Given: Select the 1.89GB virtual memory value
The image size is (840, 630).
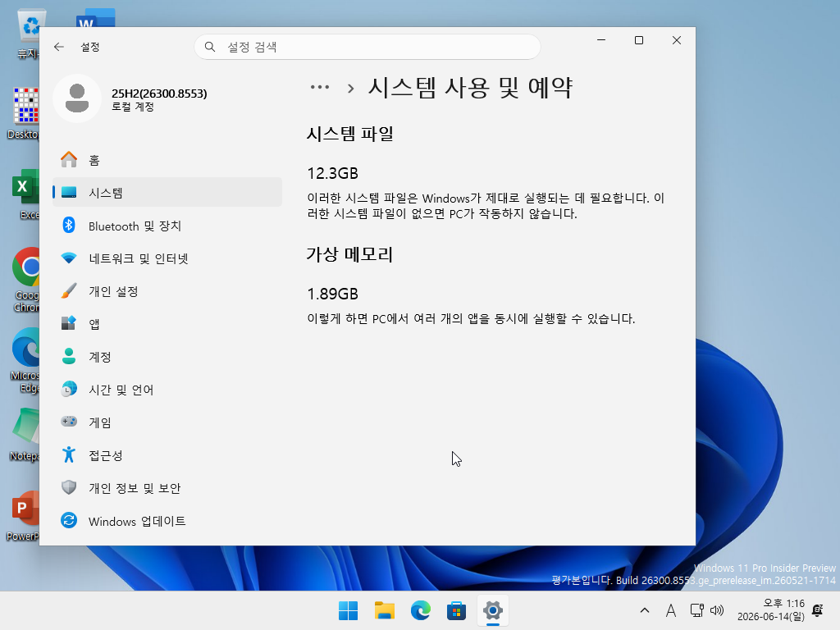Looking at the screenshot, I should click(332, 294).
